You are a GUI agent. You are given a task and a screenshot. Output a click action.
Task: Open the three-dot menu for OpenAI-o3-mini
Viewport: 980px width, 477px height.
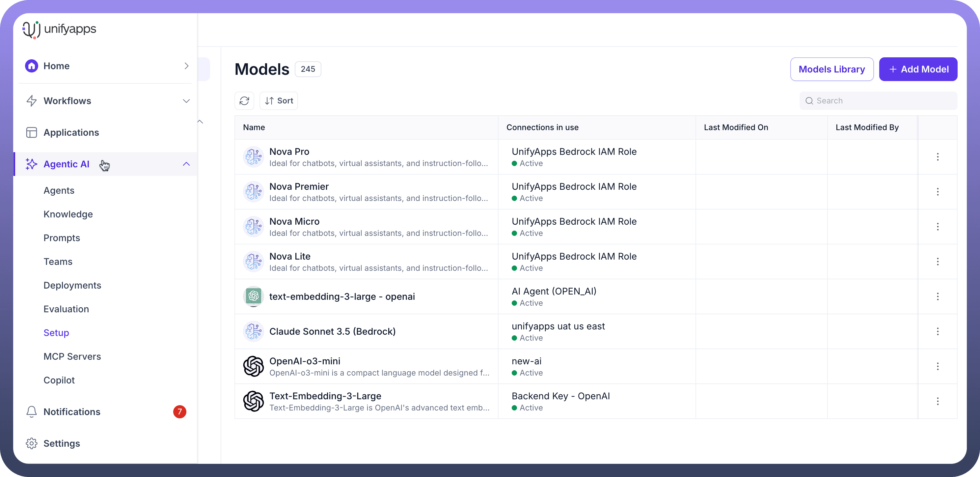938,366
